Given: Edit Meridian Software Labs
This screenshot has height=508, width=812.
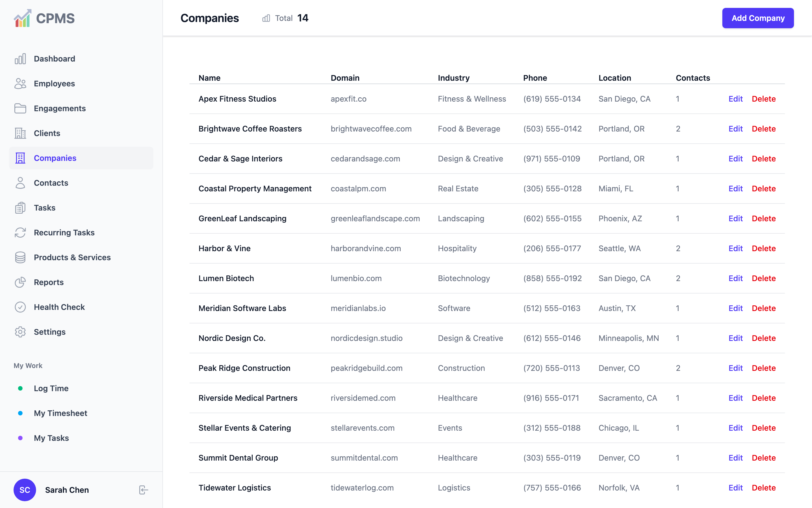Looking at the screenshot, I should pyautogui.click(x=736, y=308).
